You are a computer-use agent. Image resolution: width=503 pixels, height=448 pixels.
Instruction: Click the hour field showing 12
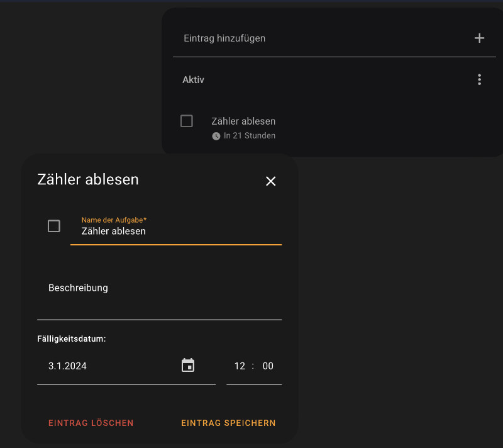[x=240, y=366]
